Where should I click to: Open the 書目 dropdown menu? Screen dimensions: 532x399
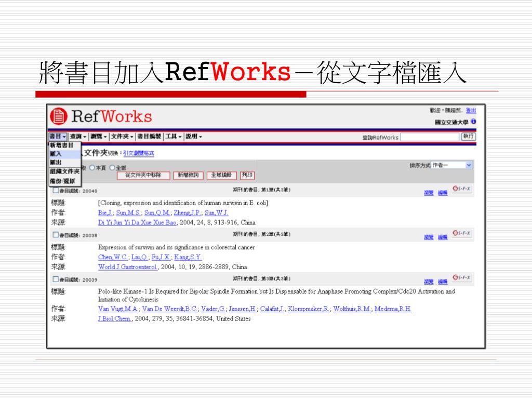[x=58, y=137]
